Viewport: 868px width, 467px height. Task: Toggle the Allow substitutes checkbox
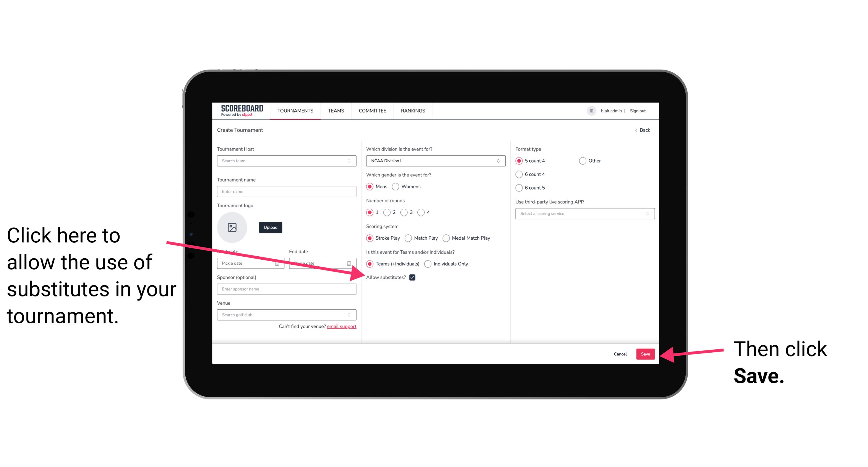413,277
